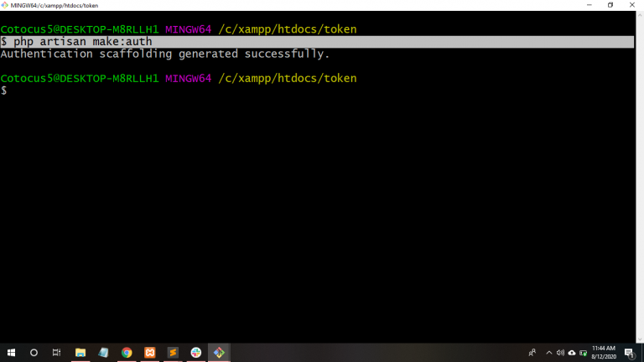
Task: Open the Git Bash window menu icon
Action: point(4,5)
